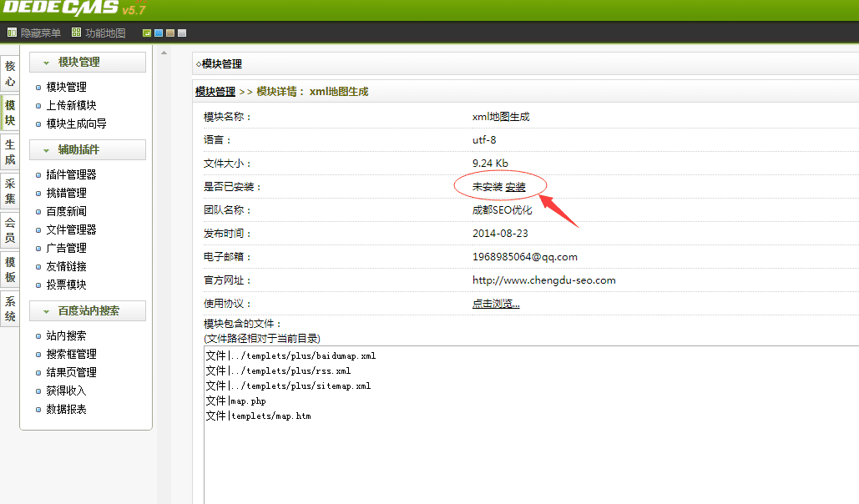This screenshot has width=859, height=504.
Task: Click the team name 成都SEO优化
Action: [502, 209]
